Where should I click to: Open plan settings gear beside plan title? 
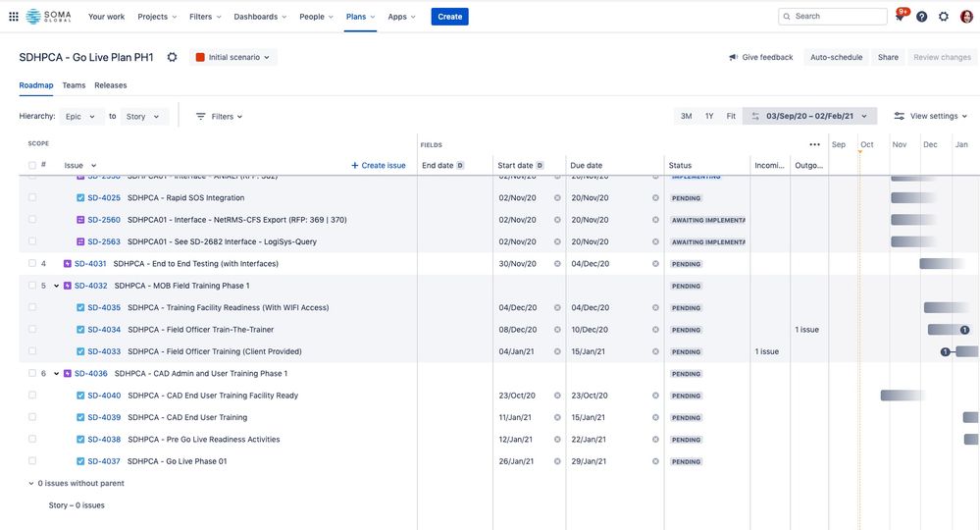(x=172, y=57)
